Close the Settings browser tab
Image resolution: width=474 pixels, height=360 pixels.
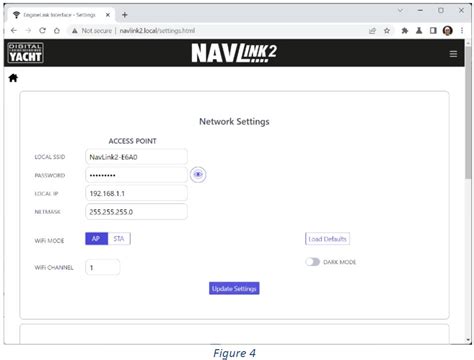tap(108, 15)
